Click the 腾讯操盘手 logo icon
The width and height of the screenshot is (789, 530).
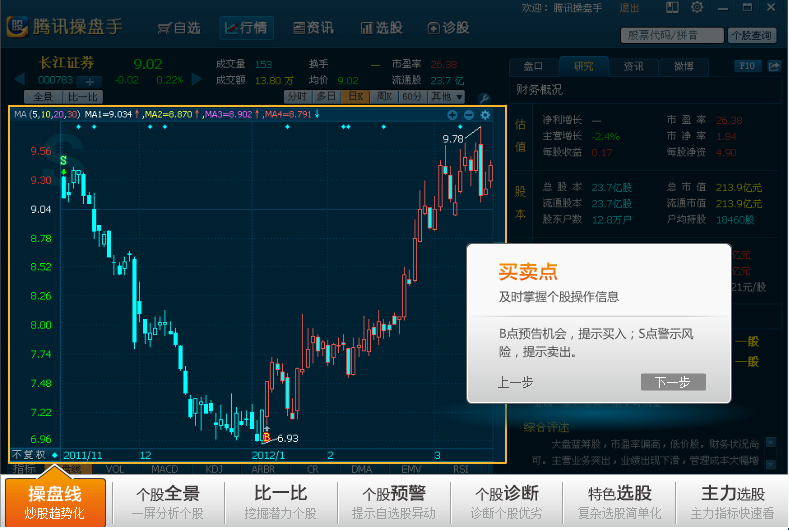coord(17,27)
